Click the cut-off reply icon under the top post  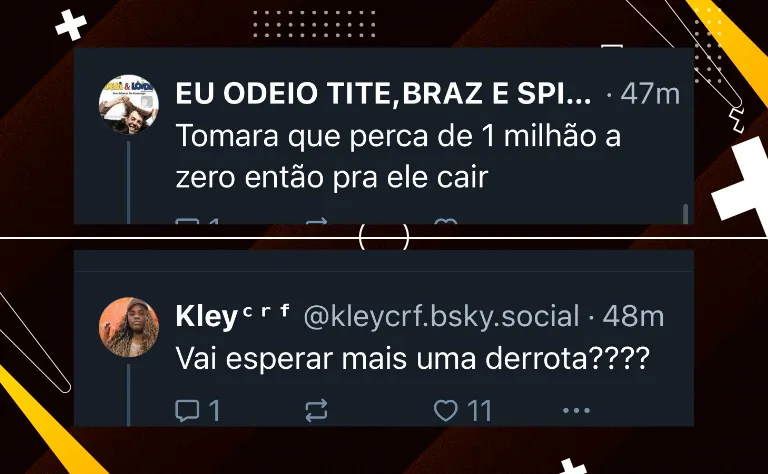187,221
